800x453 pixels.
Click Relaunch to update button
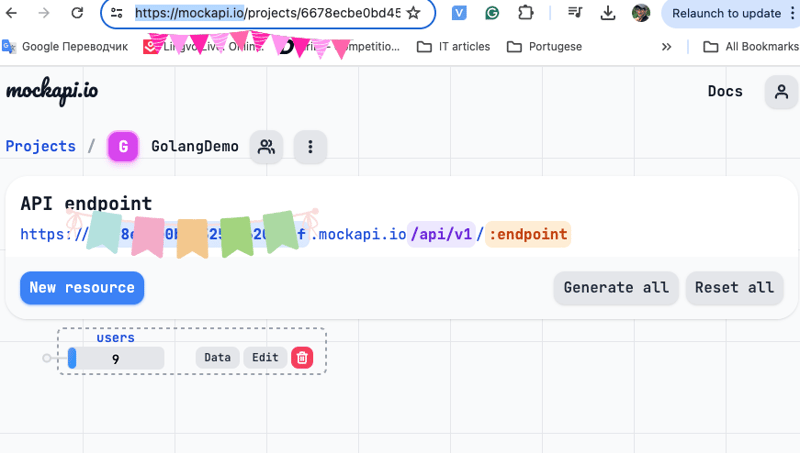coord(726,13)
